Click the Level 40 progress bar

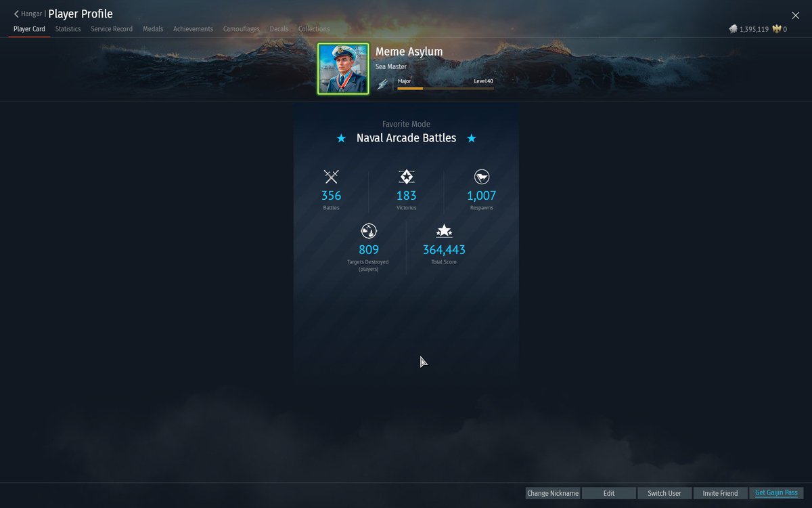(445, 88)
